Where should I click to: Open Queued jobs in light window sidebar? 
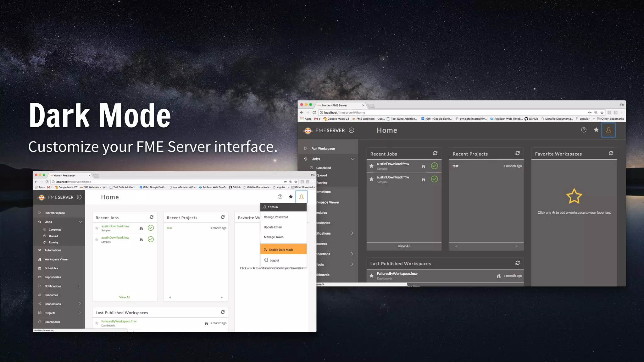(53, 236)
